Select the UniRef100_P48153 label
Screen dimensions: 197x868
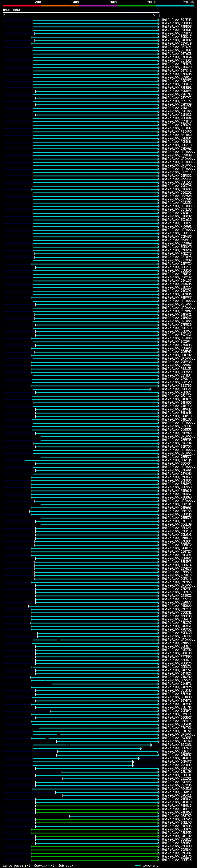pyautogui.click(x=177, y=369)
